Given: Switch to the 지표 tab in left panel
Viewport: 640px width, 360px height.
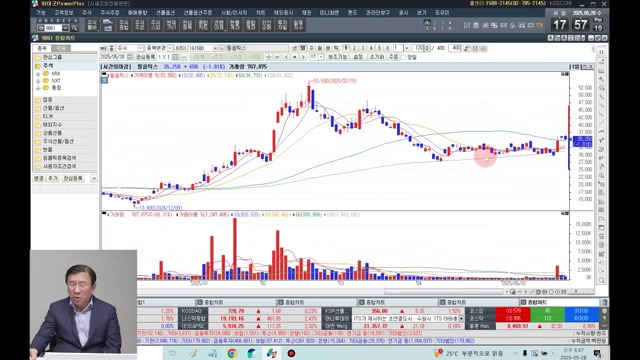Looking at the screenshot, I should pos(61,48).
